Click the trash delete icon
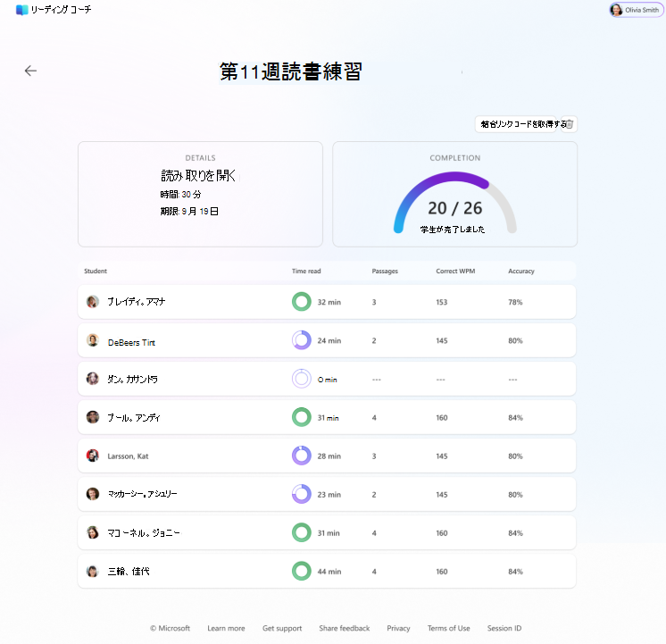This screenshot has height=644, width=666. click(570, 124)
